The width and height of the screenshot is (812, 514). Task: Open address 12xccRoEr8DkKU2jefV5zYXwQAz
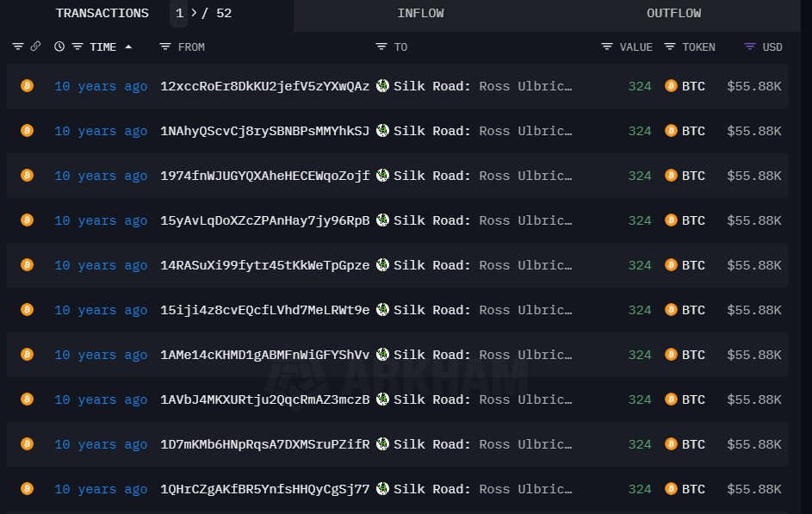coord(264,86)
